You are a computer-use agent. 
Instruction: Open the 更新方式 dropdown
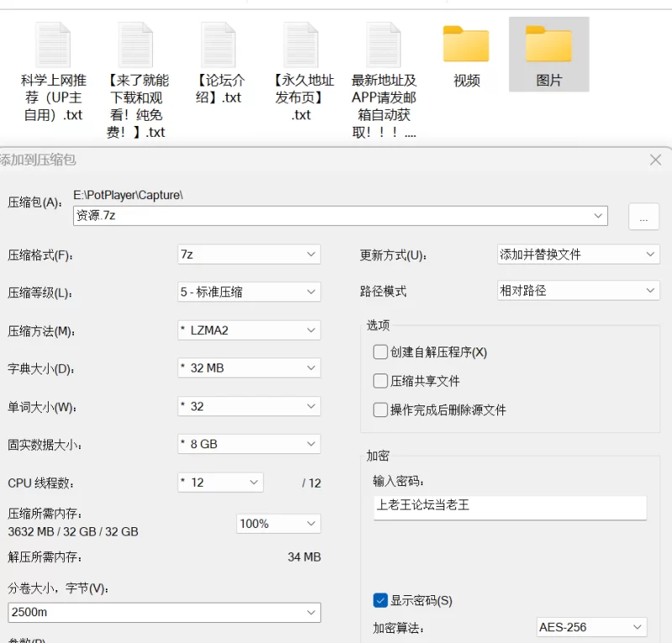(x=579, y=254)
